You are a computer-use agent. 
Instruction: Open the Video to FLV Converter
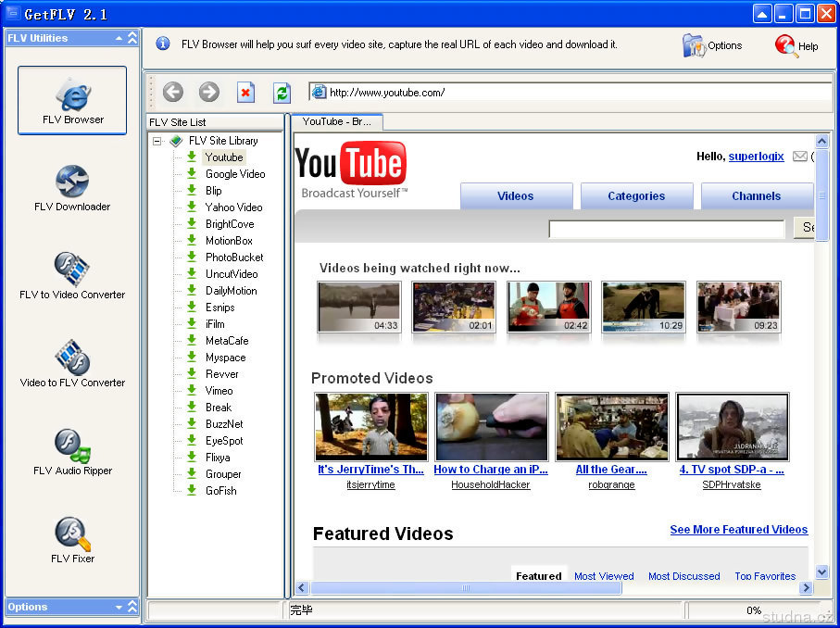[x=71, y=364]
